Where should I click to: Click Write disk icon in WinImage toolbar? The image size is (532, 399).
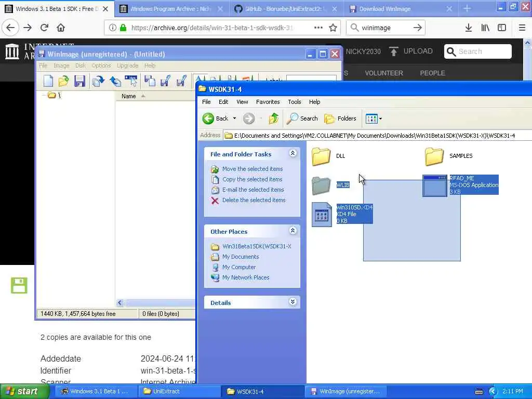[166, 81]
